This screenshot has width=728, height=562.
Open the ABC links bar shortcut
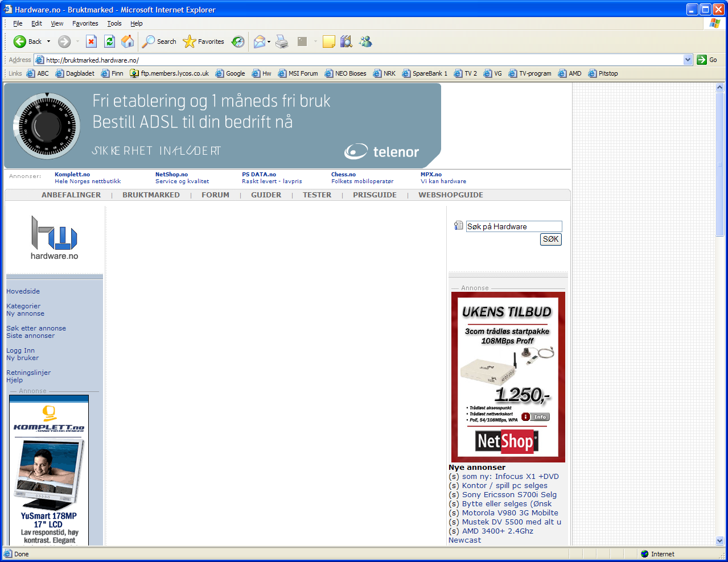(38, 73)
